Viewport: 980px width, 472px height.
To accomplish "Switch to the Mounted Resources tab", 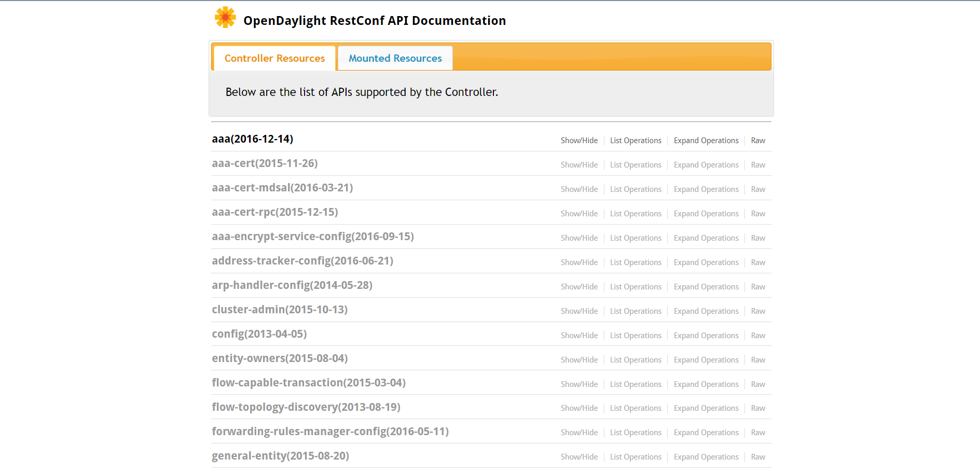I will point(395,59).
